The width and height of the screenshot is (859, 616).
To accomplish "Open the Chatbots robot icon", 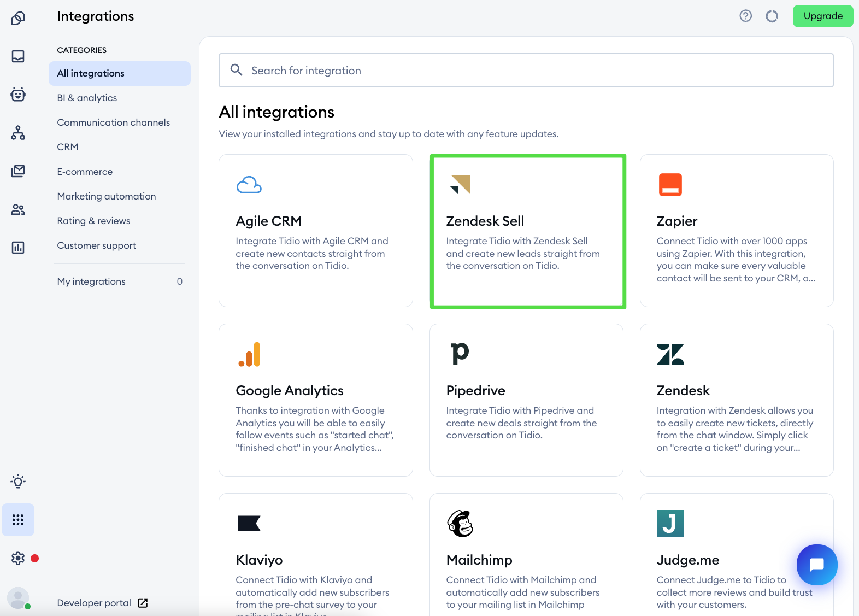I will coord(18,95).
